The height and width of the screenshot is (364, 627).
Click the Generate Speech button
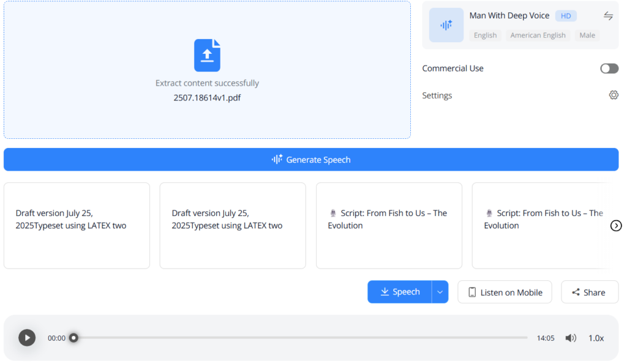coord(311,159)
